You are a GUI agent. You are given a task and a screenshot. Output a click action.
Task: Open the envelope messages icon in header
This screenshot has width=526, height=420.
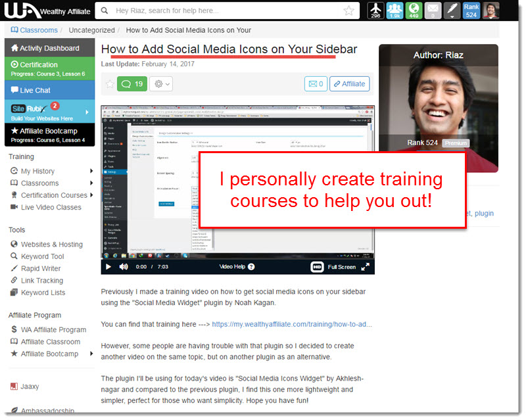433,11
